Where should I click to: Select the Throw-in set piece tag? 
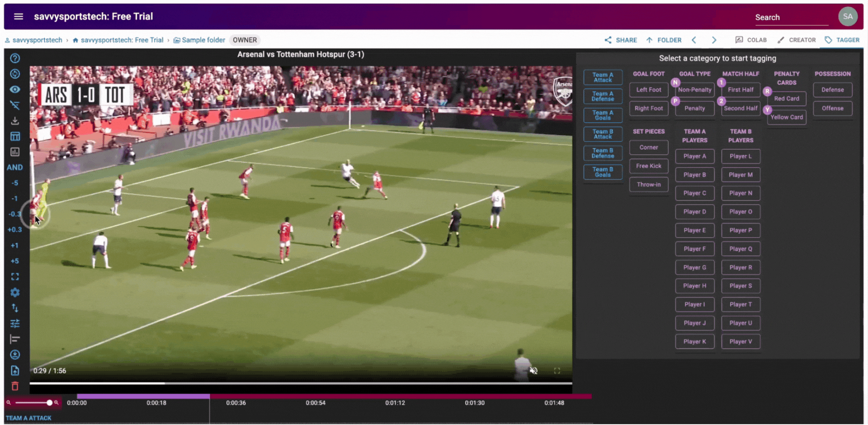point(649,184)
